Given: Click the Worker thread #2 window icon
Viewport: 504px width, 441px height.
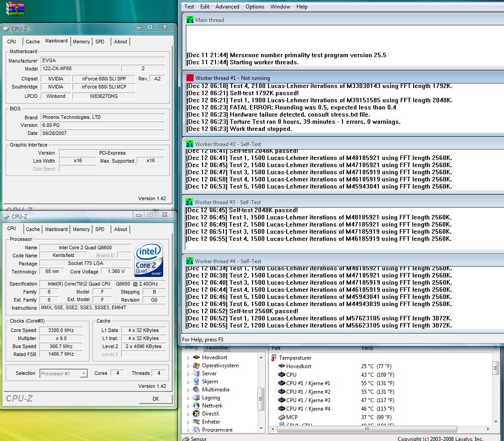Looking at the screenshot, I should point(189,144).
